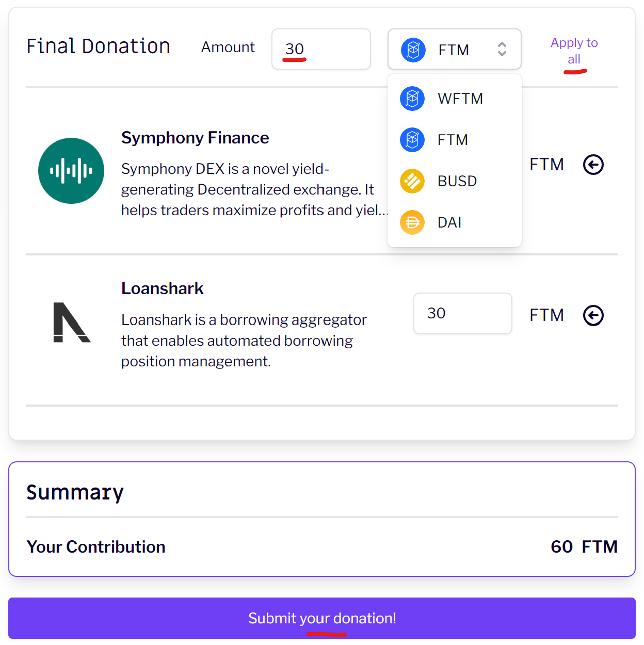Click the Apply to all link
Viewport: 644px width, 645px height.
(574, 51)
